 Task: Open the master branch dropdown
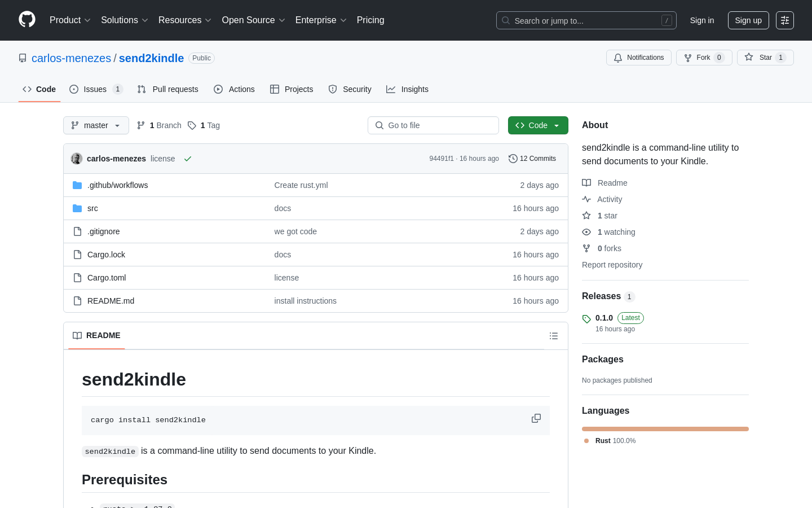(96, 125)
